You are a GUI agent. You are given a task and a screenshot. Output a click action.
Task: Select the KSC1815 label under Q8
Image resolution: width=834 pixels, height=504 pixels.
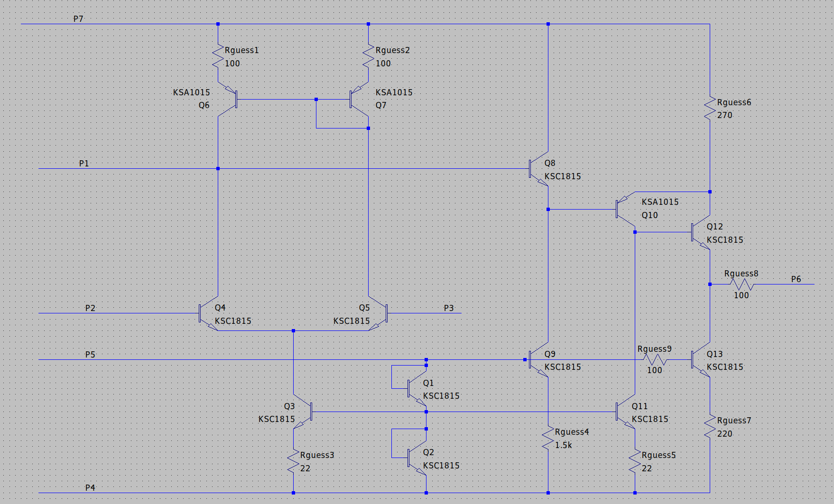(x=562, y=176)
